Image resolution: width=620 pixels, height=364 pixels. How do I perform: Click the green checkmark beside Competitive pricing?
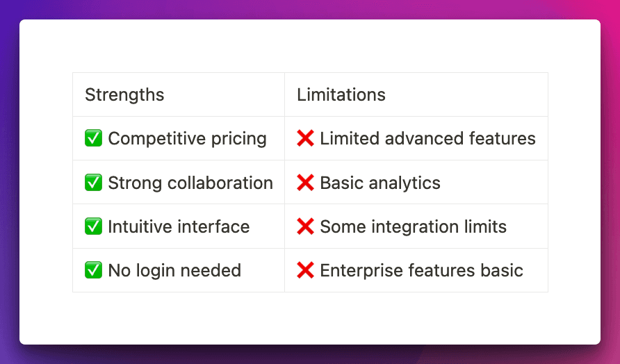click(93, 139)
